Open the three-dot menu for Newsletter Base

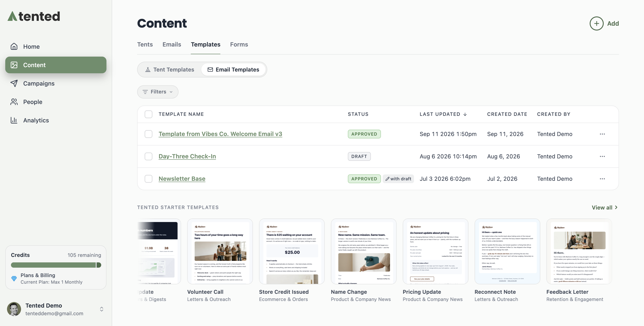pyautogui.click(x=602, y=179)
